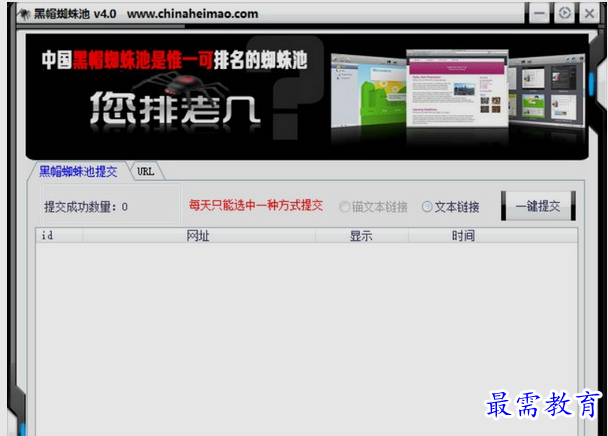
Task: Open the URL tab
Action: click(x=146, y=171)
